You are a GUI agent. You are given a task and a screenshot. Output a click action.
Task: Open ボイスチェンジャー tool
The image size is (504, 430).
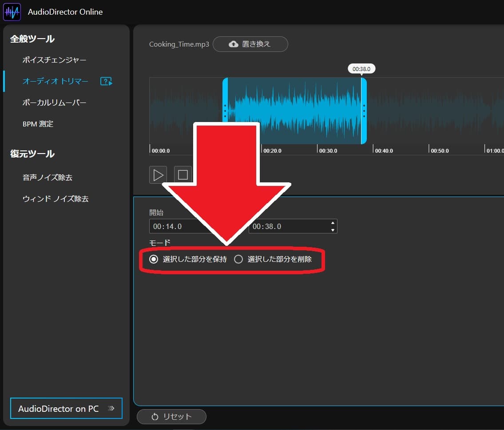pyautogui.click(x=54, y=60)
